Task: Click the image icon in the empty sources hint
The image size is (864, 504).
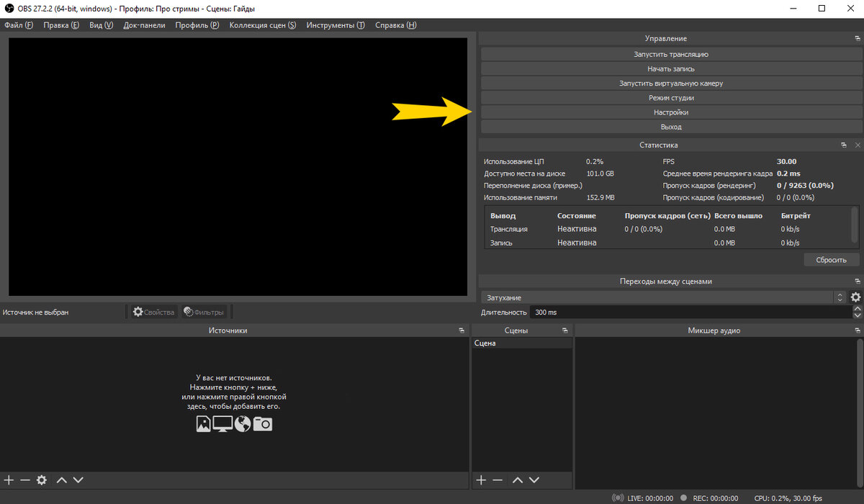Action: [204, 424]
